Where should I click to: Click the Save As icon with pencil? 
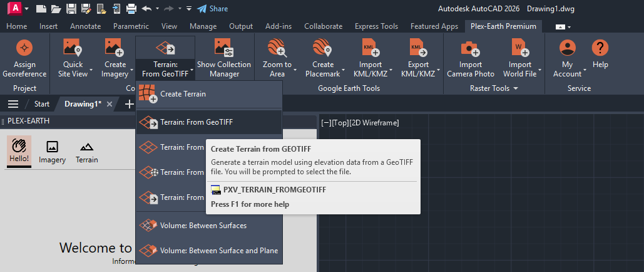pyautogui.click(x=86, y=8)
